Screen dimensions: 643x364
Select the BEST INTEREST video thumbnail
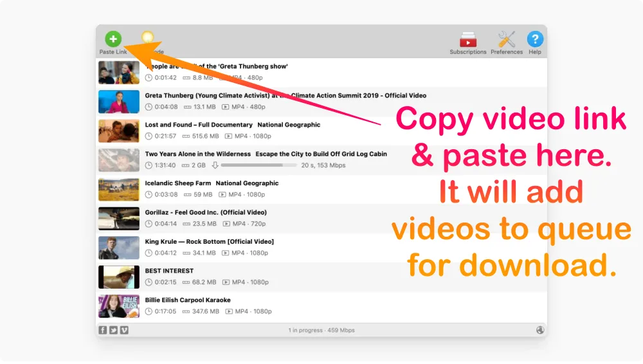pyautogui.click(x=119, y=277)
